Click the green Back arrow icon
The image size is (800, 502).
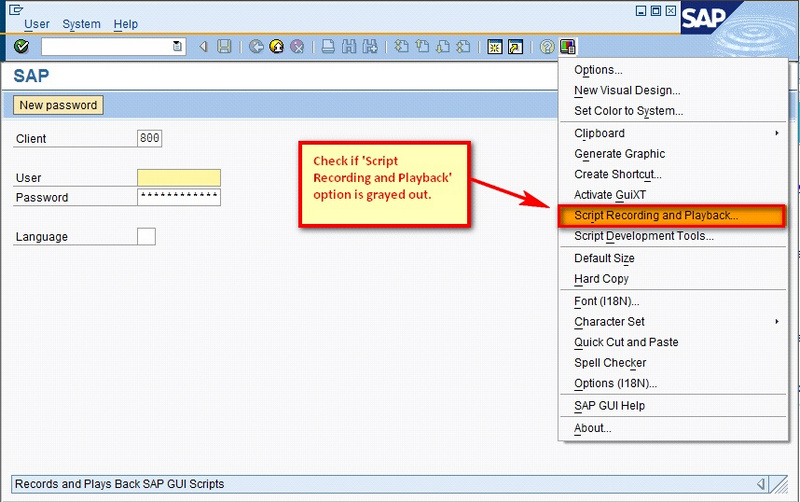point(256,47)
